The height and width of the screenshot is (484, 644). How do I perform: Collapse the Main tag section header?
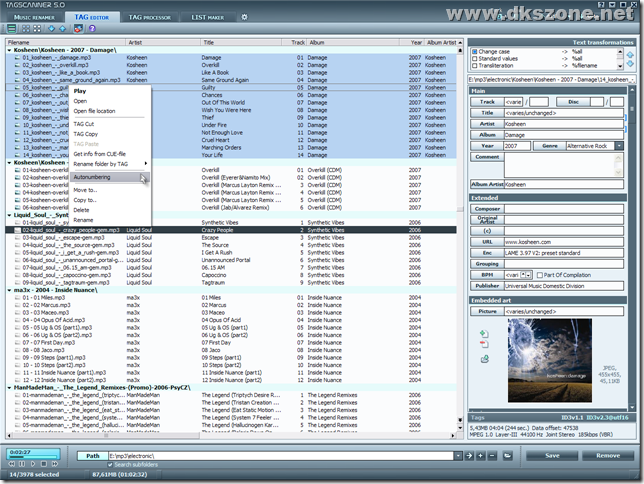coord(548,91)
